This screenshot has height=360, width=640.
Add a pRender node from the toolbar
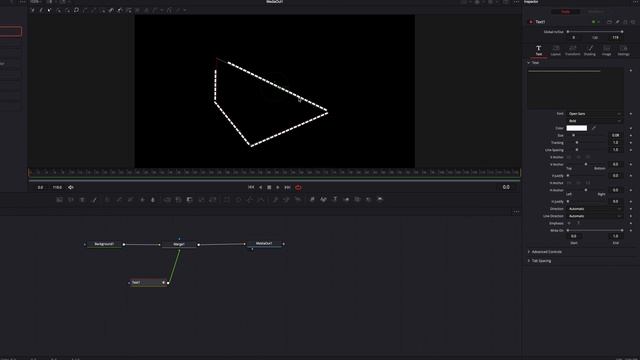coord(298,200)
